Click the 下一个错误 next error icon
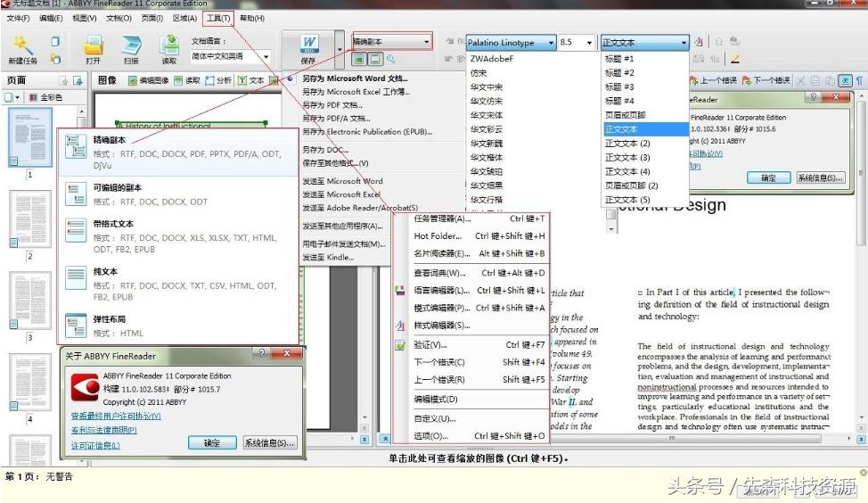 point(747,80)
